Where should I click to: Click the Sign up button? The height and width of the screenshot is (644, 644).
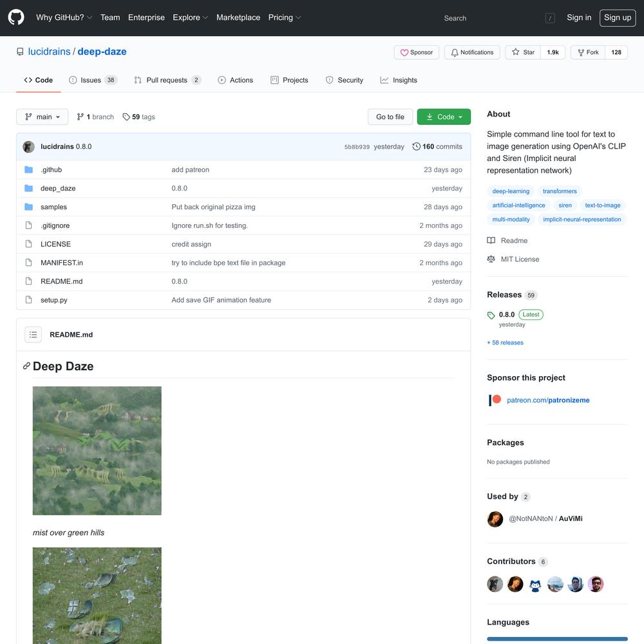click(618, 17)
